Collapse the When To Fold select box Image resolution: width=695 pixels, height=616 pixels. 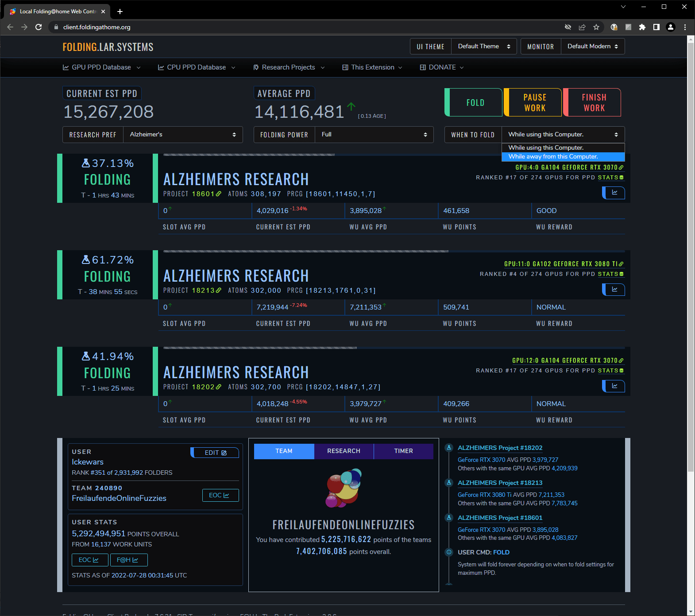point(563,135)
